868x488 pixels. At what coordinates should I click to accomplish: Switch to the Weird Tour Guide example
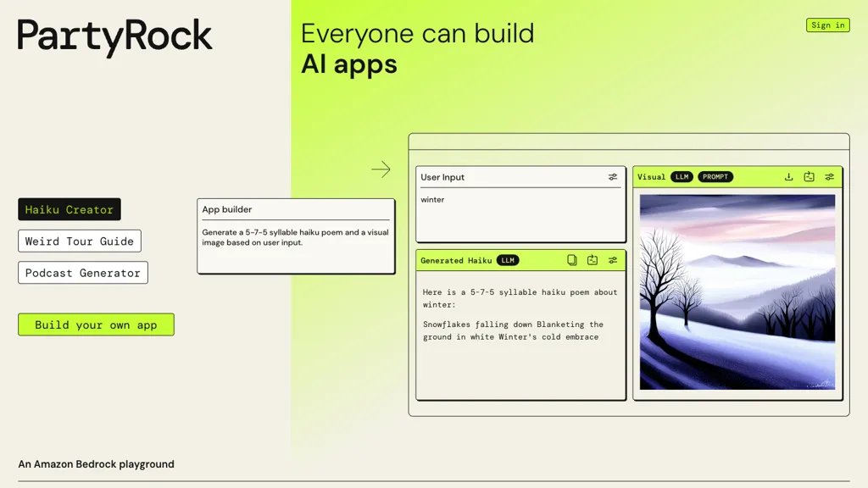(80, 241)
